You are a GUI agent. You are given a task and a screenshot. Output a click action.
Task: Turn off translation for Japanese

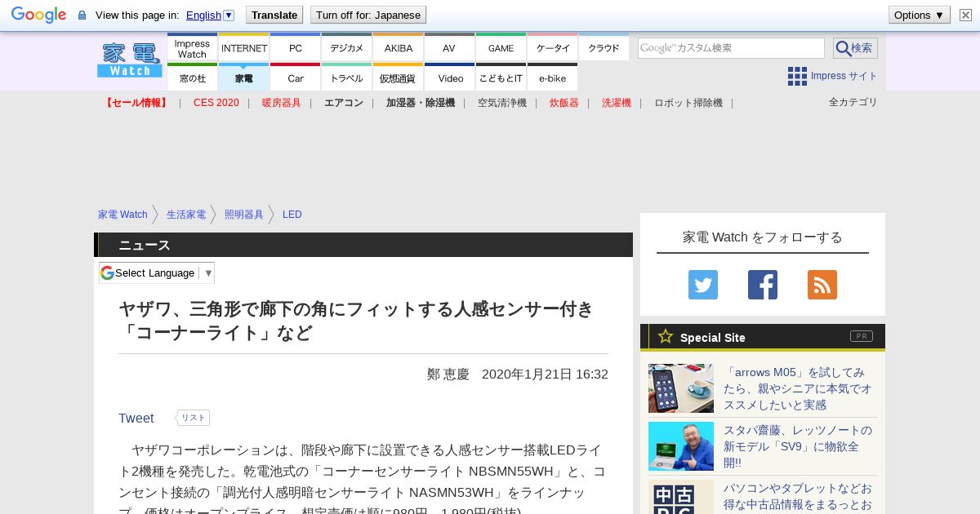click(x=368, y=15)
